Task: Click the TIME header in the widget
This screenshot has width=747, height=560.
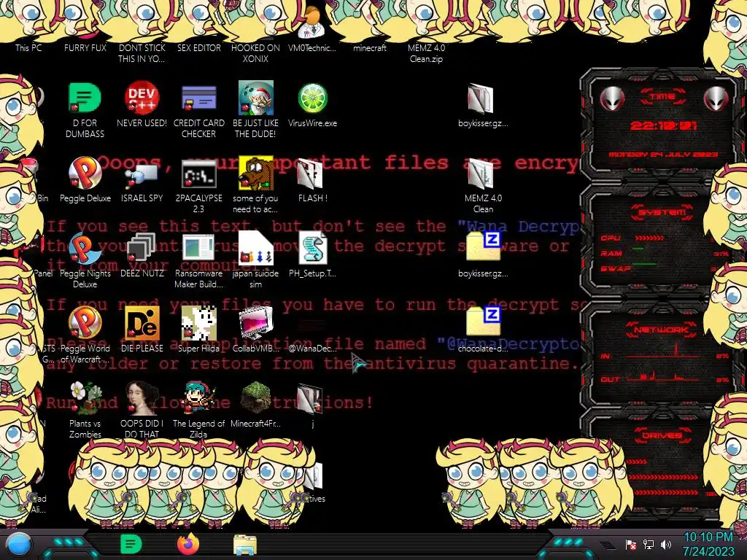Action: pos(662,97)
